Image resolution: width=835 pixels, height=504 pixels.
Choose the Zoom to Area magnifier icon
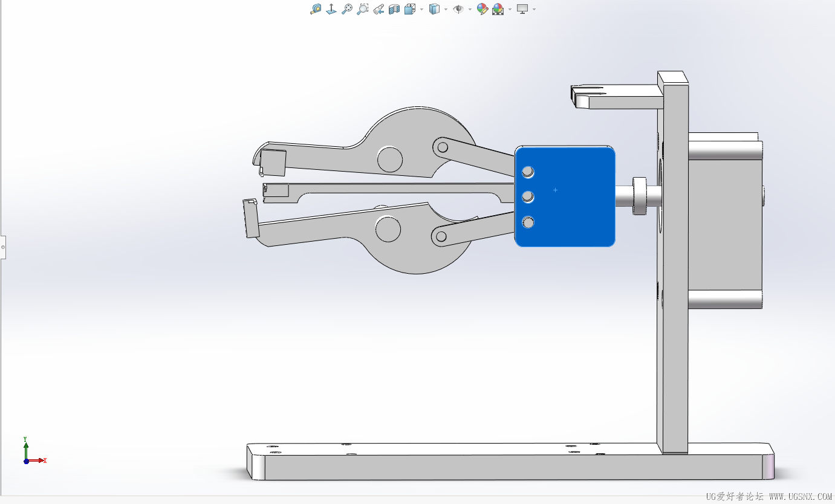363,9
